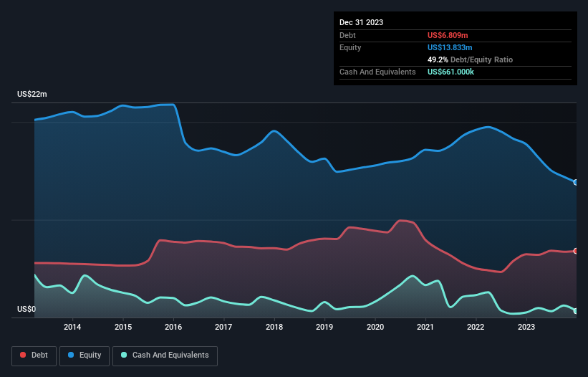Screen dimensions: 588x377
Task: Click the 2018 x-axis label
Action: (274, 327)
